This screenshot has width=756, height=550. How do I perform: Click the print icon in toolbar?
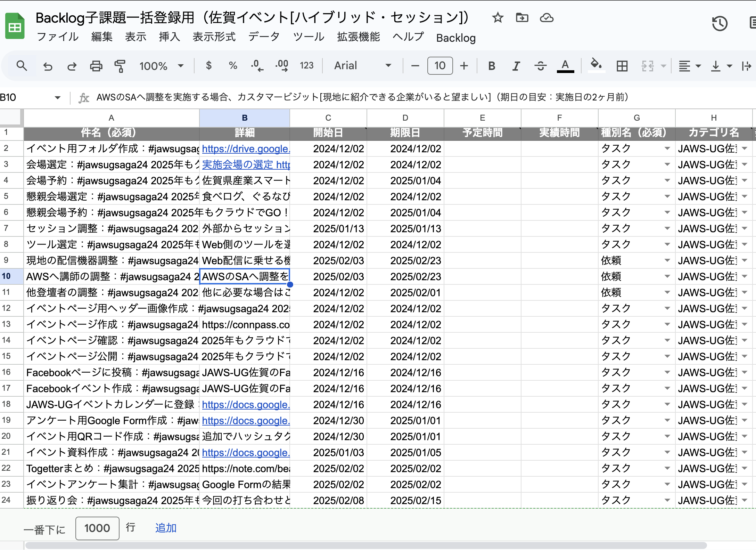coord(96,66)
